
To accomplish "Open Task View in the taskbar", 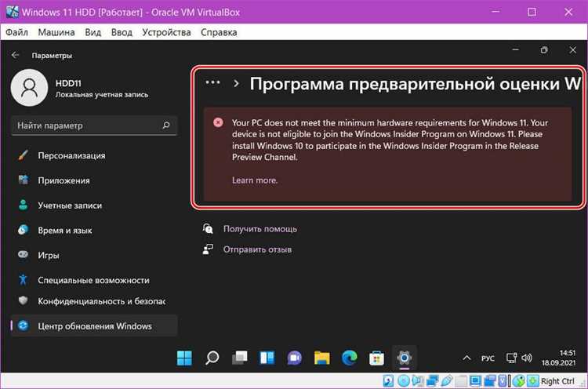I will tap(239, 358).
